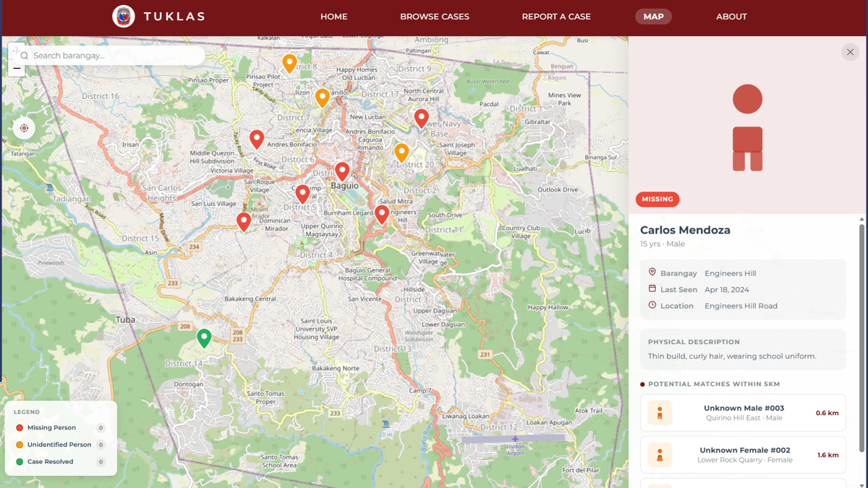Screen dimensions: 868x488
Task: Click the calendar icon beside Last Seen
Action: click(652, 289)
